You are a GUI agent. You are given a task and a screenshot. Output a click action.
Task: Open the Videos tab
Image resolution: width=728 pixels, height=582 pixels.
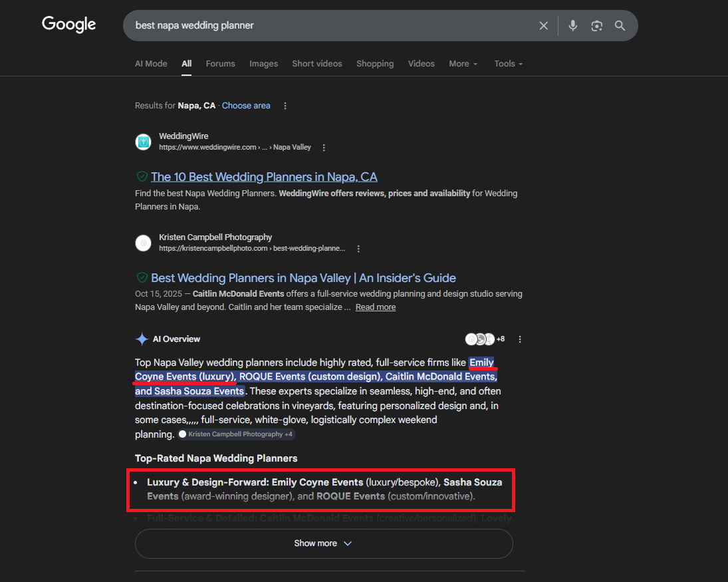pos(421,64)
